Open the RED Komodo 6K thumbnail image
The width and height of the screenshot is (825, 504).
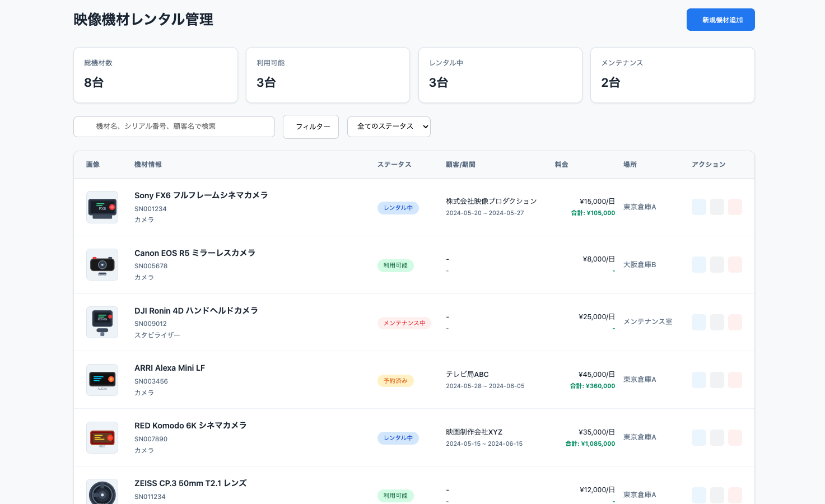(x=102, y=437)
